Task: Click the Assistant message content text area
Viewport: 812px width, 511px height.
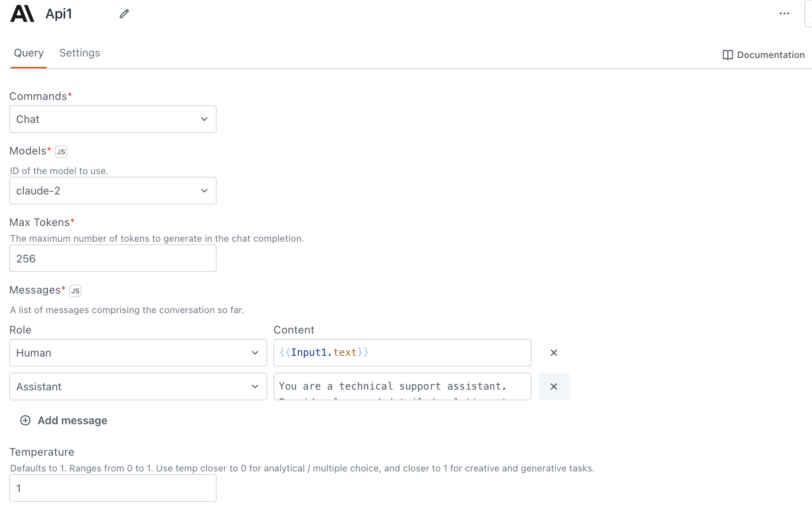Action: [403, 387]
